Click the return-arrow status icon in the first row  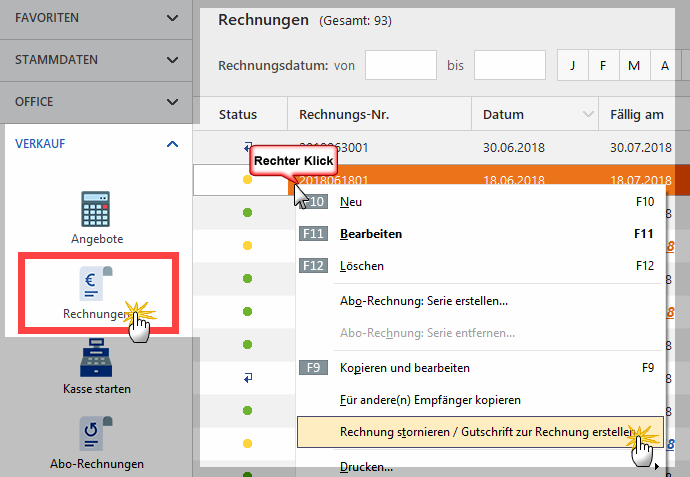(x=248, y=146)
